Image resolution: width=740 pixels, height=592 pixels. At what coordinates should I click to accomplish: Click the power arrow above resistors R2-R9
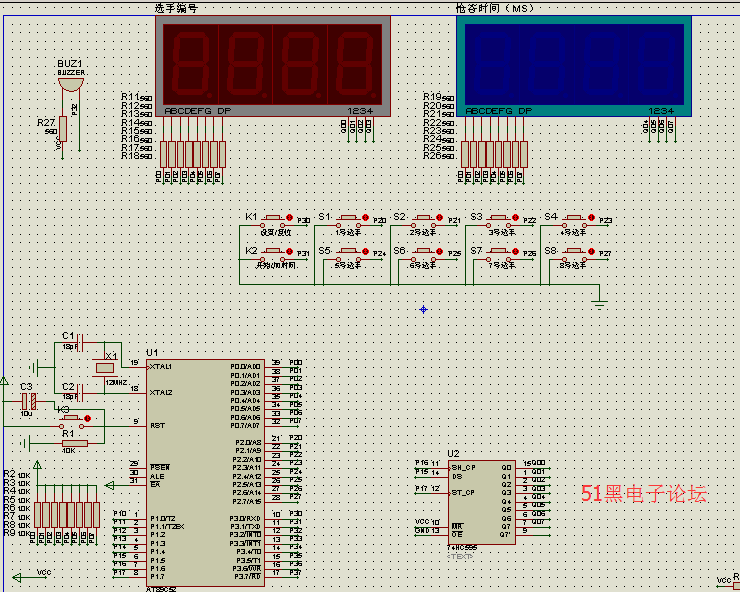37,465
